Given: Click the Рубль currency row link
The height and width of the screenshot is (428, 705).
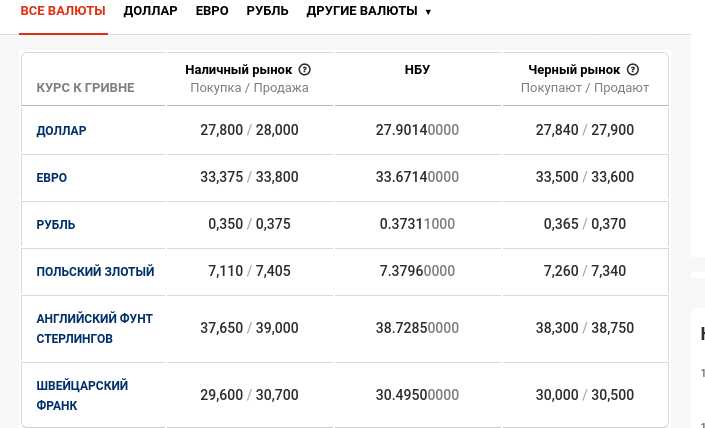Looking at the screenshot, I should 56,224.
